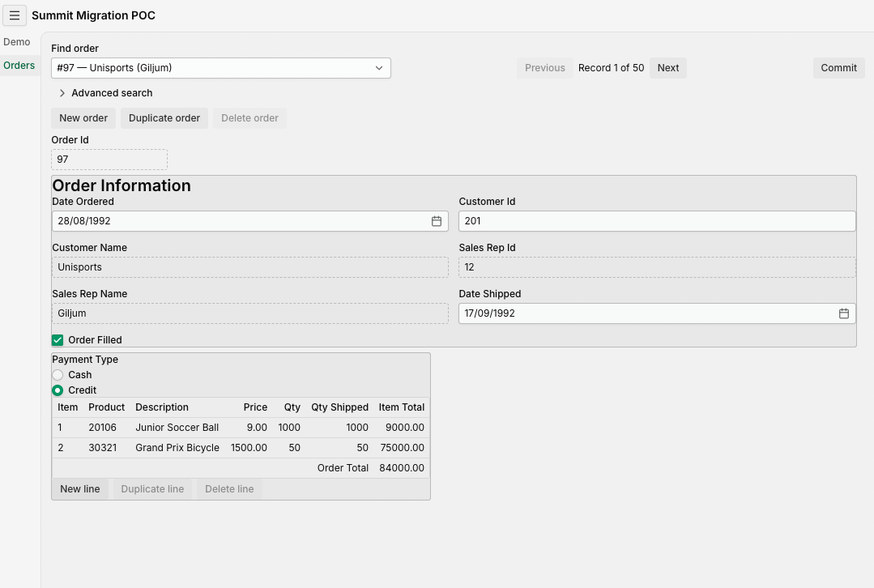Open the Date Shipped calendar picker
Image resolution: width=874 pixels, height=588 pixels.
[844, 313]
